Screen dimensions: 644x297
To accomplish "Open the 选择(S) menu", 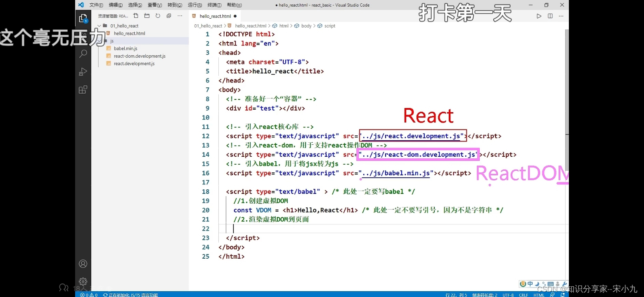I will [x=135, y=5].
